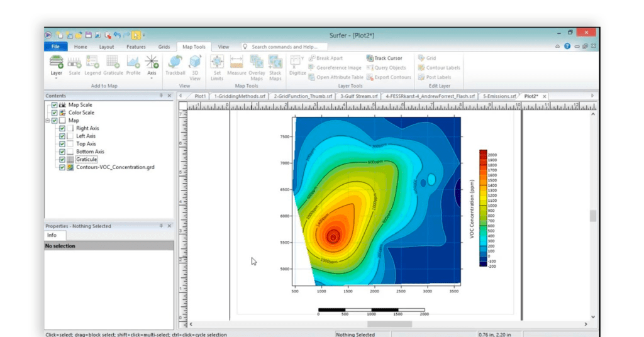
Task: Click the color scale bar legend
Action: click(x=483, y=207)
